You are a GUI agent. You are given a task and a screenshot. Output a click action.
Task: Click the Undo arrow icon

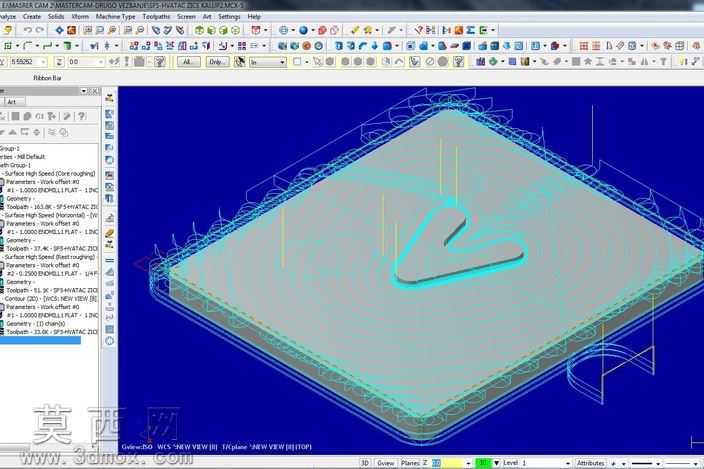(x=28, y=30)
